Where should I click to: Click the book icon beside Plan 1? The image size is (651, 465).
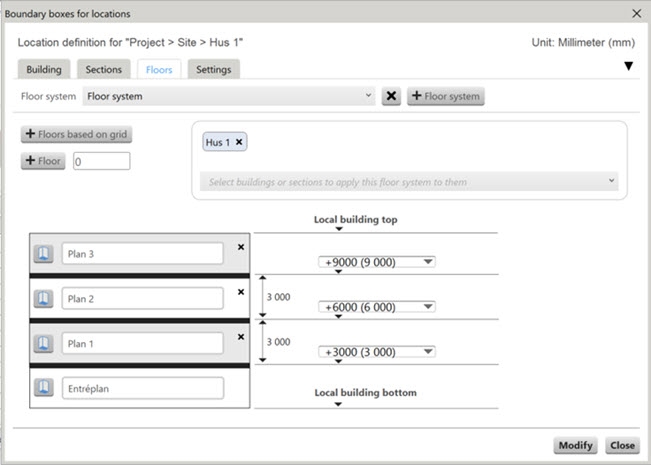coord(44,343)
